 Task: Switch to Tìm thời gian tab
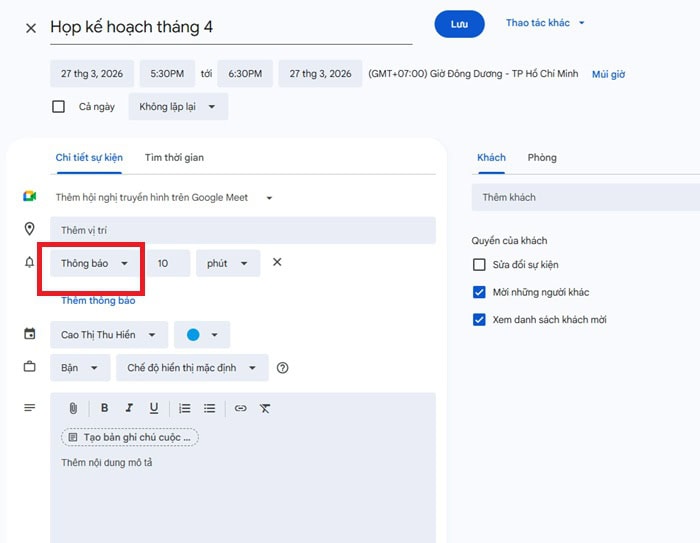tap(174, 157)
